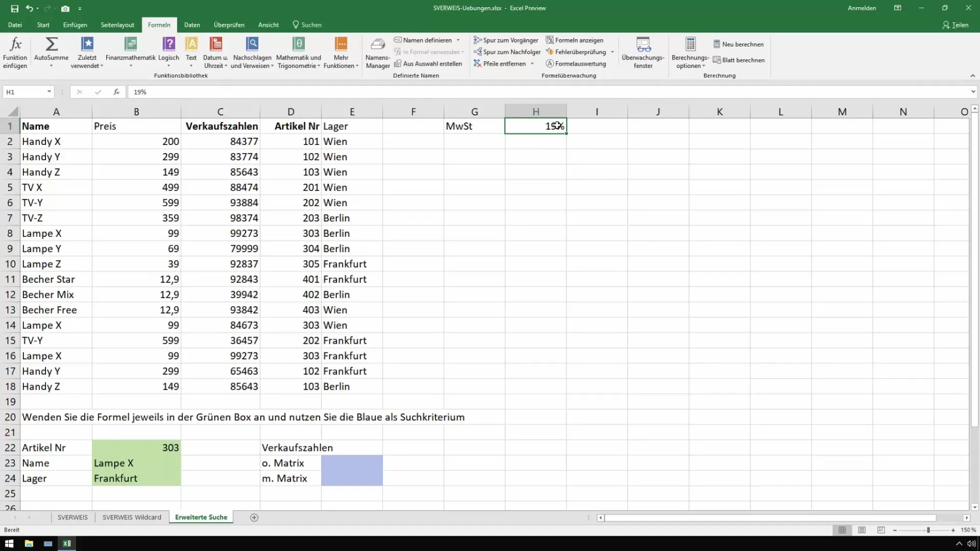Viewport: 980px width, 551px height.
Task: Open Ribbon Display Options
Action: pos(898,8)
